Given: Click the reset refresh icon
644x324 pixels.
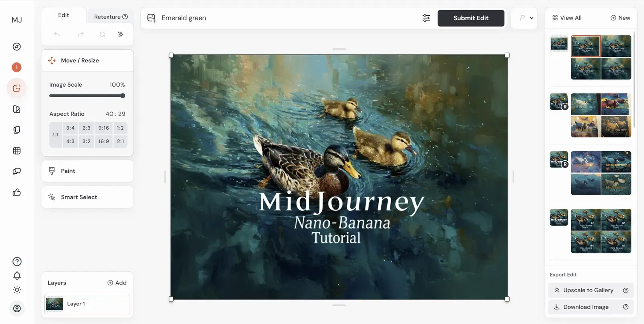Looking at the screenshot, I should (102, 34).
